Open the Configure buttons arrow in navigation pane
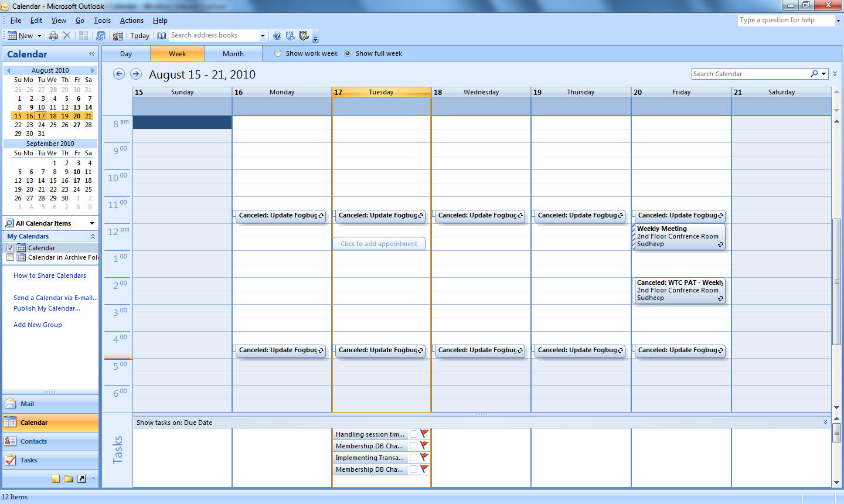The width and height of the screenshot is (844, 504). (93, 479)
